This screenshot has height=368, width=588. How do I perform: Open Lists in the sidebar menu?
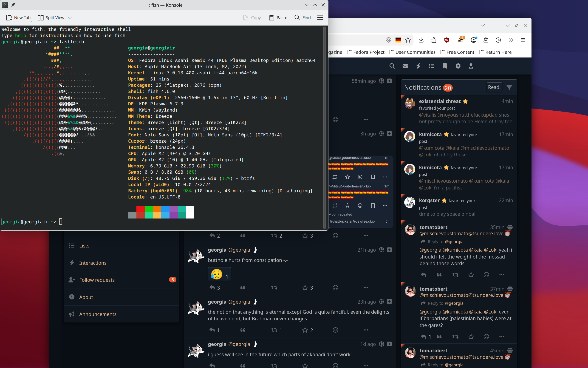(x=121, y=246)
